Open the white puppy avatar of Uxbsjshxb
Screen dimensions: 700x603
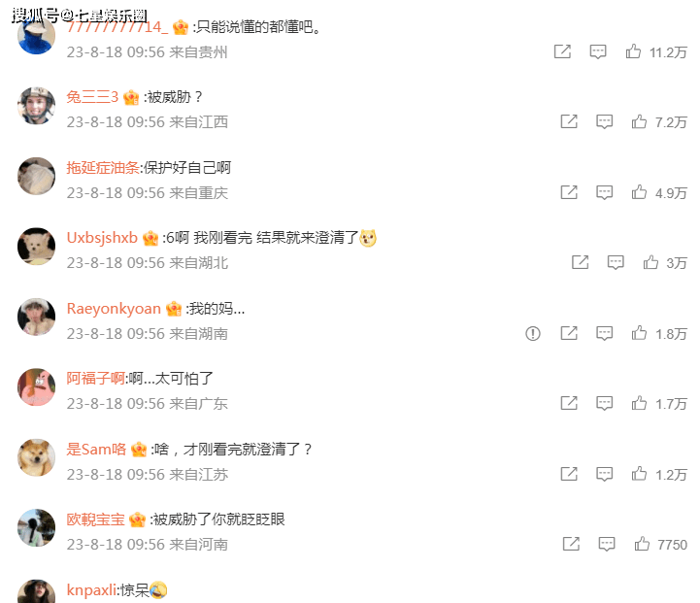click(36, 247)
